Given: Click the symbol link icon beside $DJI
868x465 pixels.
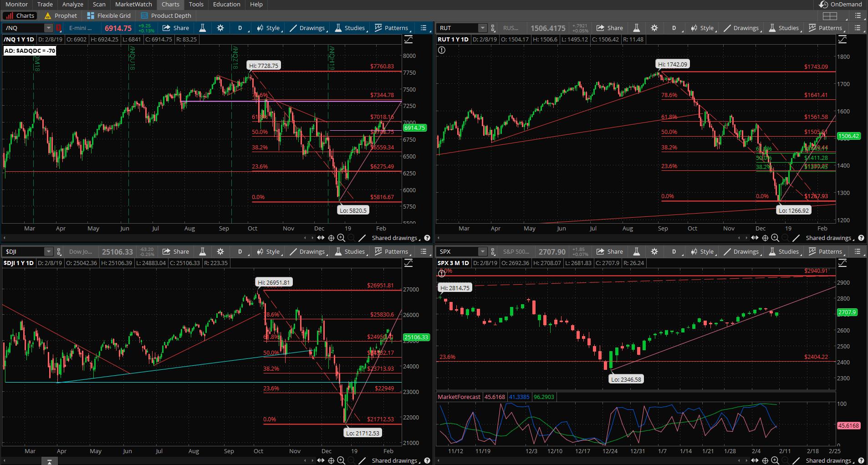Looking at the screenshot, I should (x=59, y=251).
